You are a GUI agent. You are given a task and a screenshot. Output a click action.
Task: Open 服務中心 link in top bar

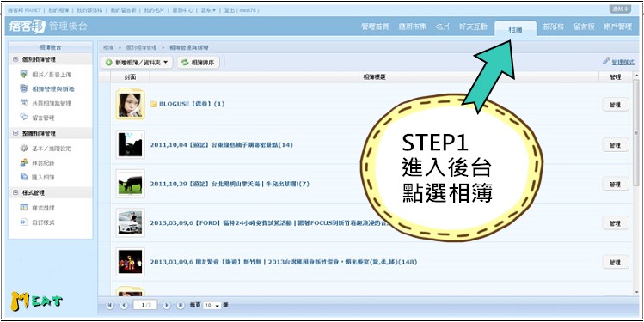[x=183, y=10]
